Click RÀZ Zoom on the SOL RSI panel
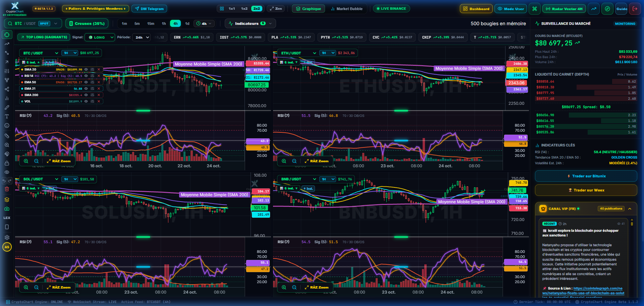644x306 pixels. (x=59, y=287)
